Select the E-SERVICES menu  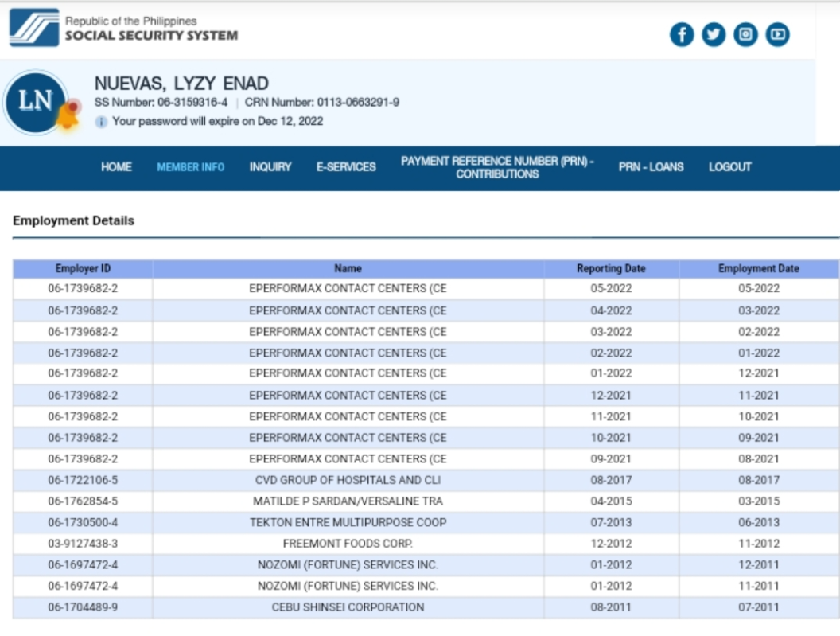(346, 167)
